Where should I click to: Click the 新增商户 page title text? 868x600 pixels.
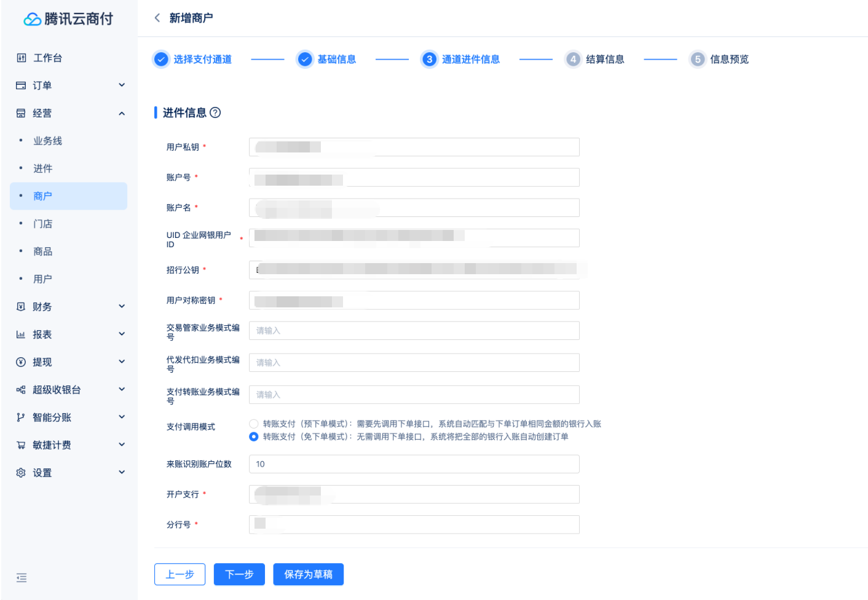pyautogui.click(x=191, y=18)
